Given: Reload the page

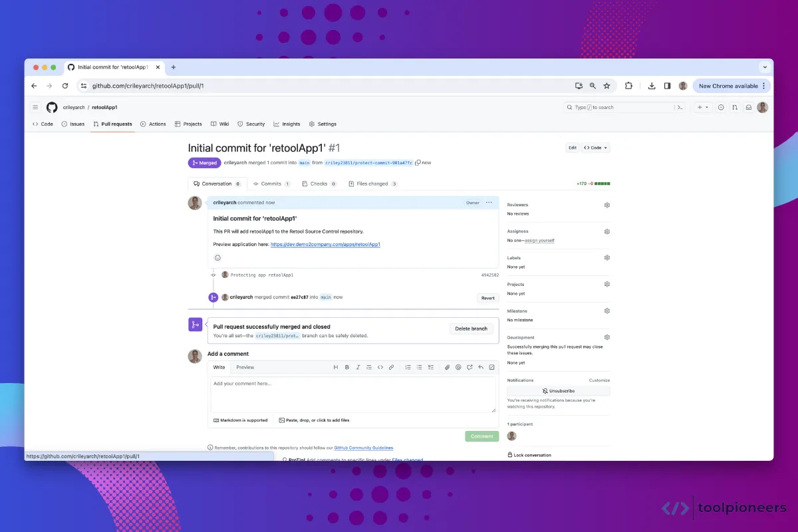Looking at the screenshot, I should pos(65,86).
